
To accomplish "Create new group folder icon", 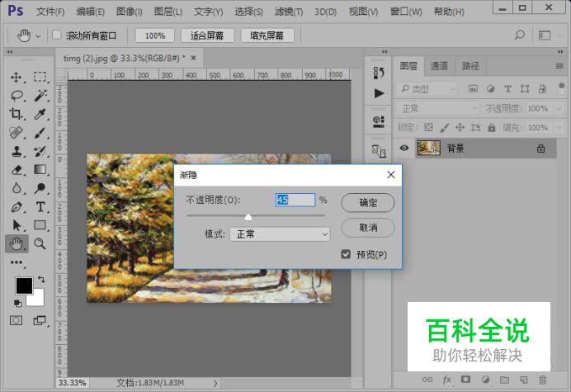I will pyautogui.click(x=505, y=380).
